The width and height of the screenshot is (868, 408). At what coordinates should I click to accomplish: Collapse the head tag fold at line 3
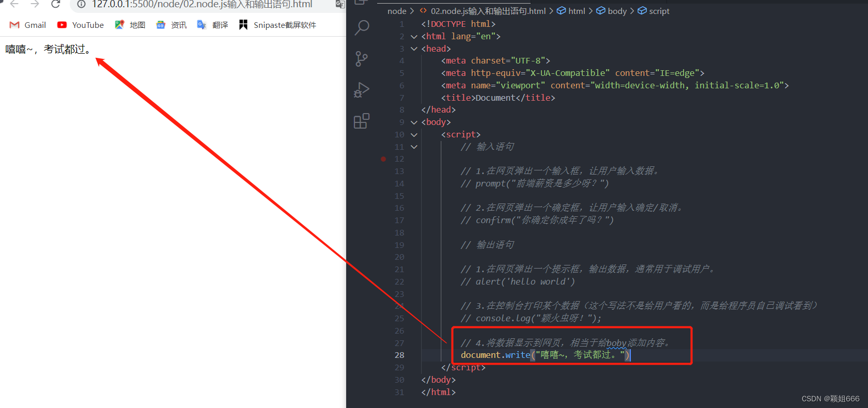(x=414, y=49)
